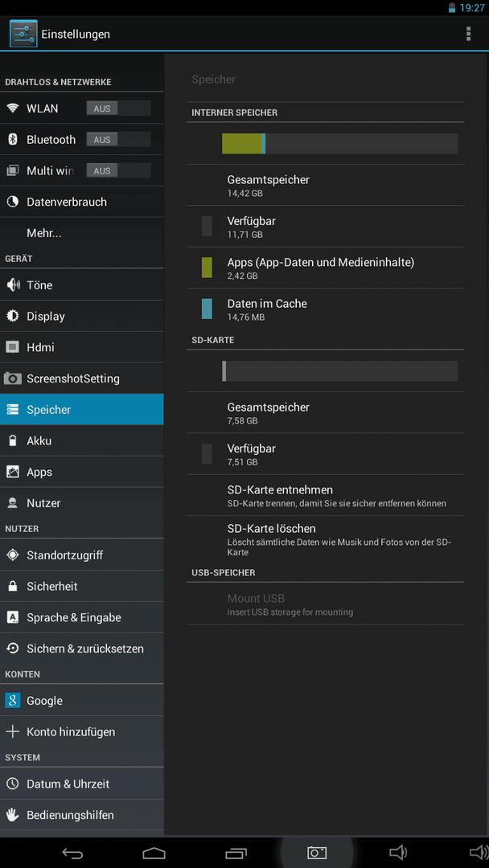
Task: Select Akku in the settings list
Action: (x=82, y=440)
